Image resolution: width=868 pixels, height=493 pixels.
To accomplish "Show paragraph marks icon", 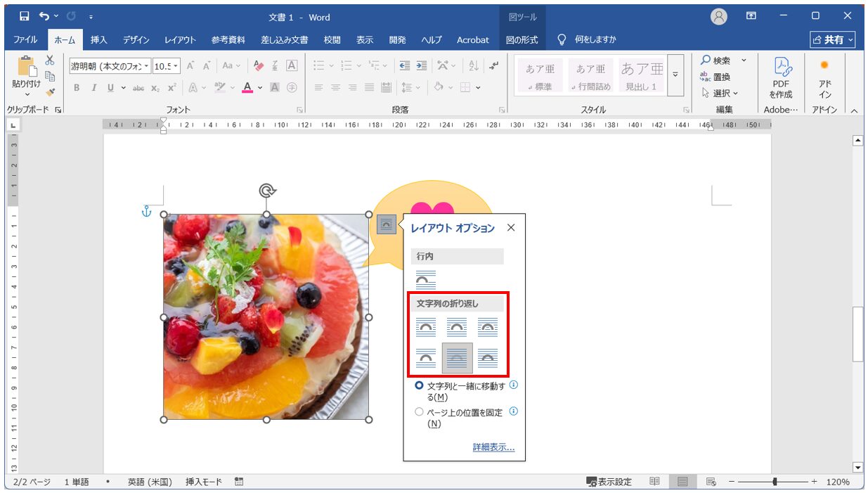I will [x=493, y=65].
